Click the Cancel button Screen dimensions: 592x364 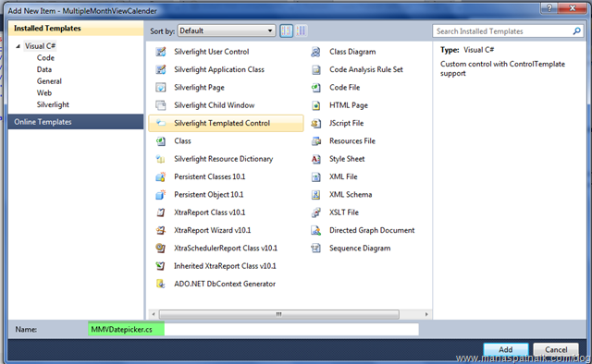tap(555, 349)
